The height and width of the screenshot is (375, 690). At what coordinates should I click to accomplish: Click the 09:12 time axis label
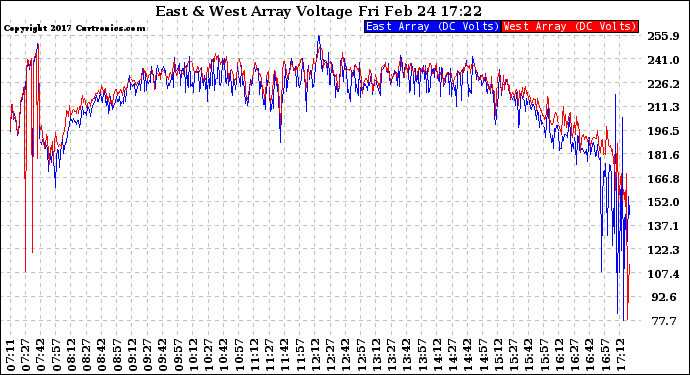(x=132, y=355)
